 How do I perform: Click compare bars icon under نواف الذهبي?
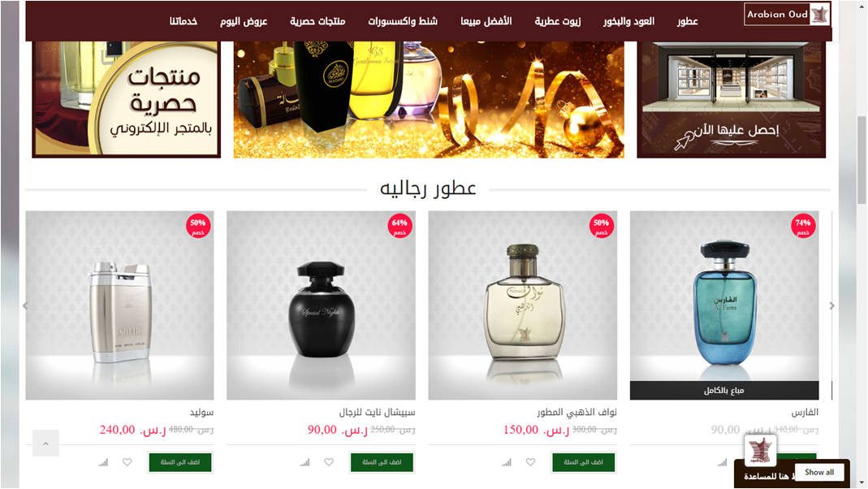pyautogui.click(x=506, y=462)
